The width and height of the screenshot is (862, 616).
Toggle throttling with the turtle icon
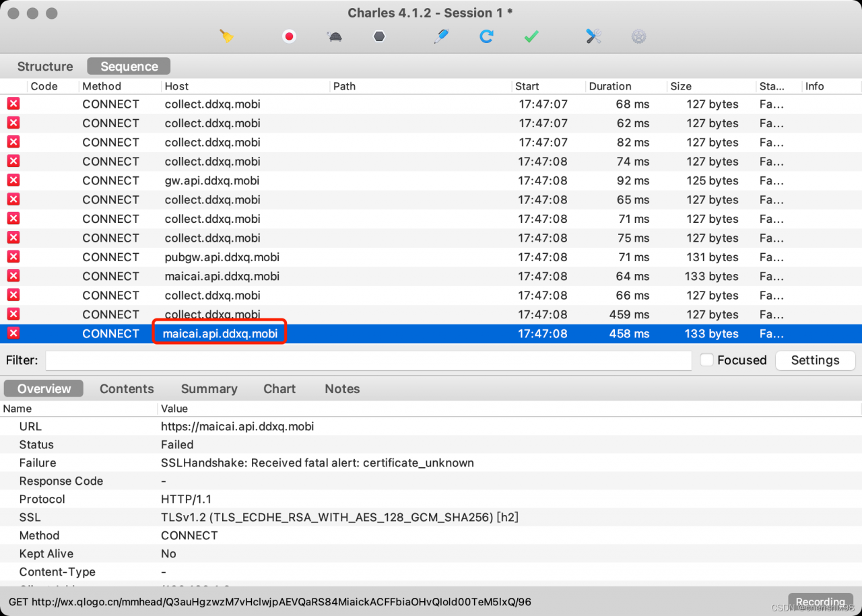(335, 36)
